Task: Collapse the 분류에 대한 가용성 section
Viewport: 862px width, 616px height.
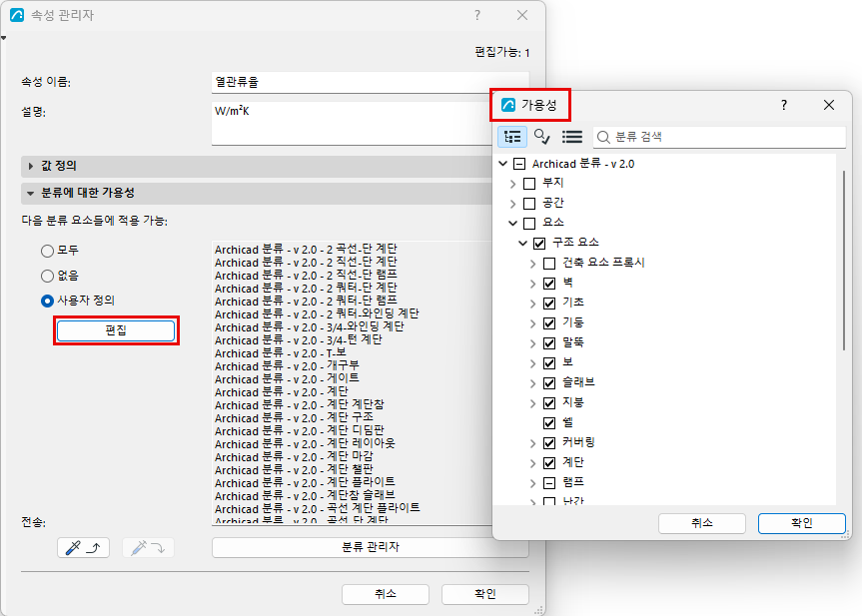Action: [x=31, y=193]
